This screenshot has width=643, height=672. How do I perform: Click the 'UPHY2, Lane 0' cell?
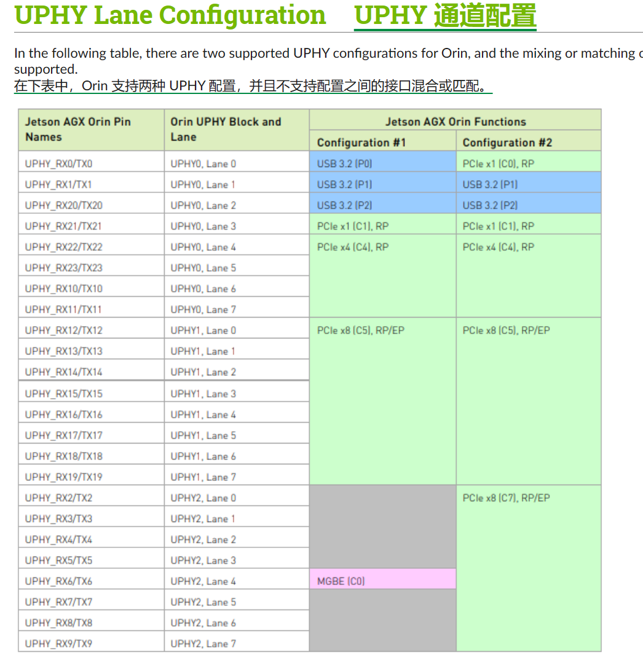237,496
